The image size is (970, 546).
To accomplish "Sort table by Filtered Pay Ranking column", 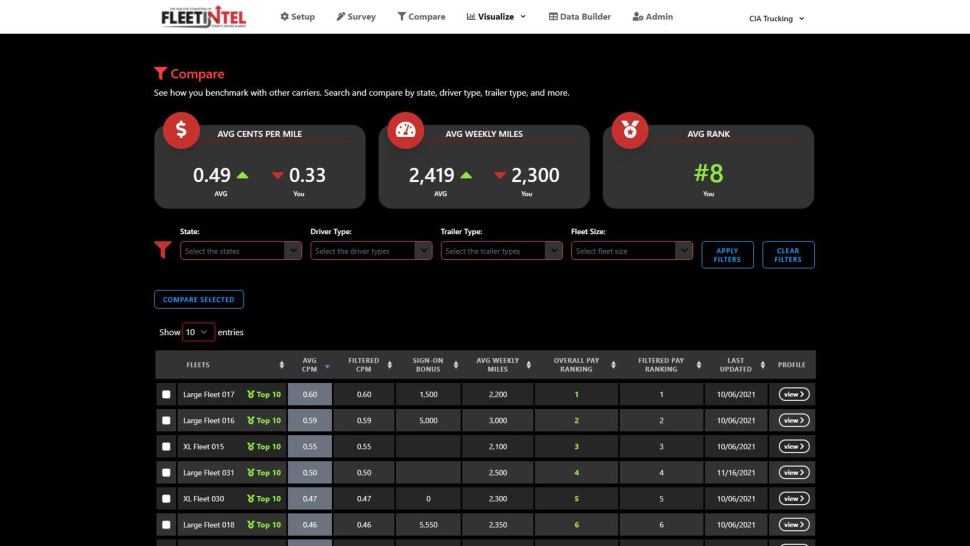I will coord(661,365).
